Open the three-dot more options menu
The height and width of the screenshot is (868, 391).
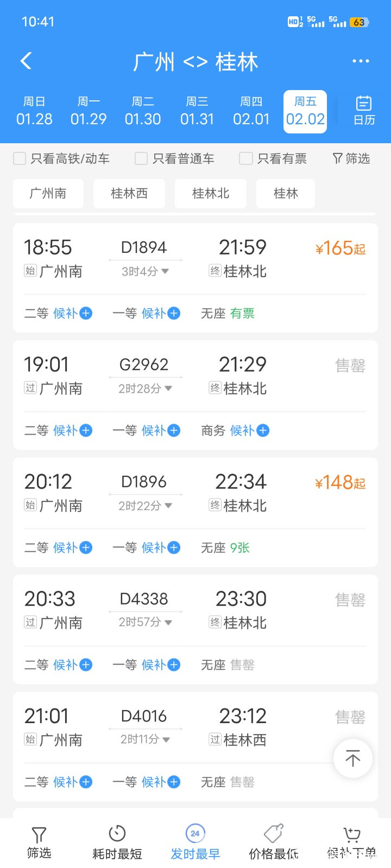coord(361,61)
